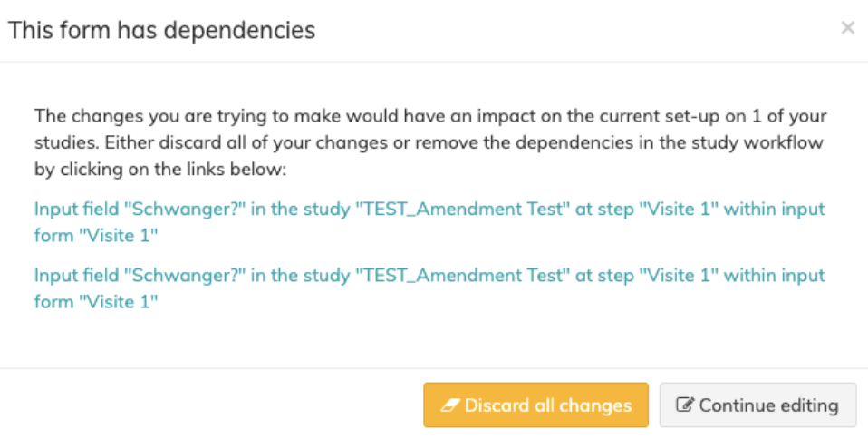Open the first "Schwanger?" dependency link
This screenshot has width=868, height=439.
[x=429, y=210]
